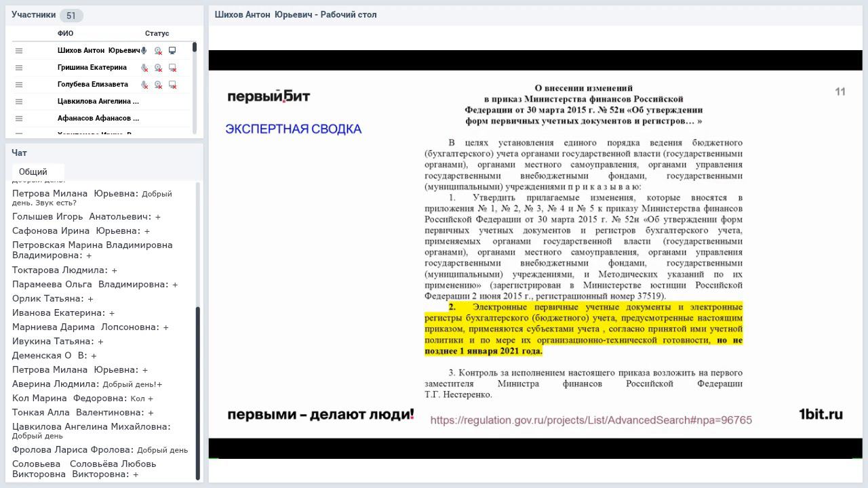868x488 pixels.
Task: Click chat message from Тонкая Алла Валентиновна
Action: pos(83,413)
